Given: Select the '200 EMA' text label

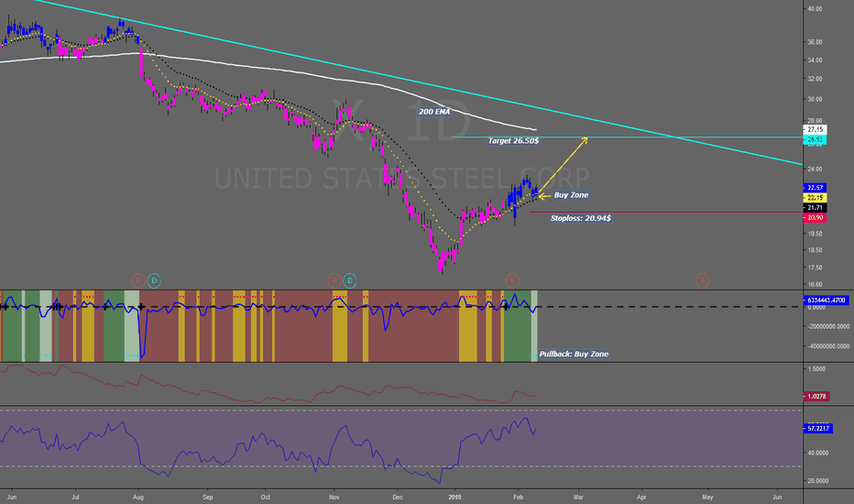Looking at the screenshot, I should coord(434,112).
